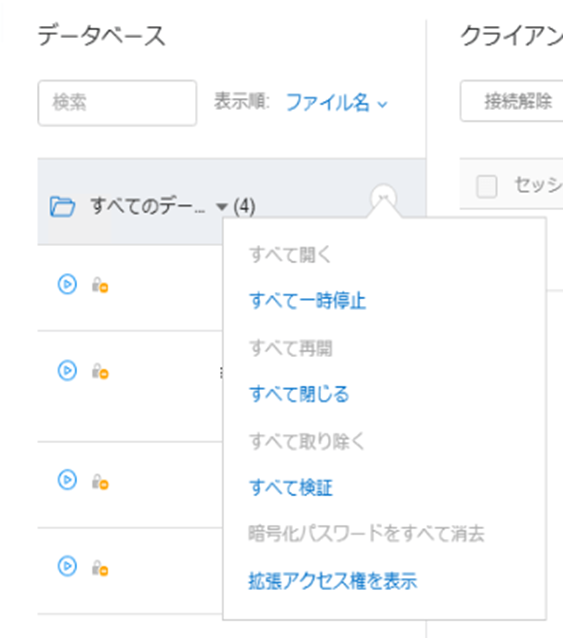563x638 pixels.
Task: Choose 拡張アクセス権を表示 menu item
Action: [333, 581]
